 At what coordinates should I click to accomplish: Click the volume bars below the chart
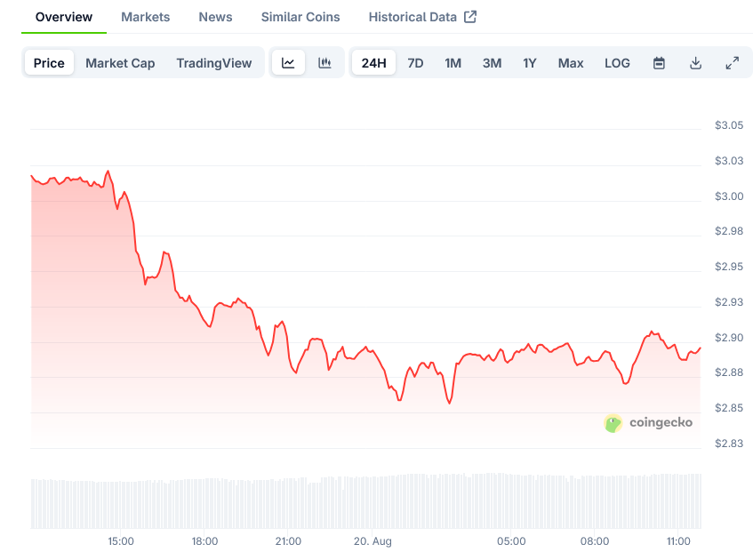click(x=366, y=501)
